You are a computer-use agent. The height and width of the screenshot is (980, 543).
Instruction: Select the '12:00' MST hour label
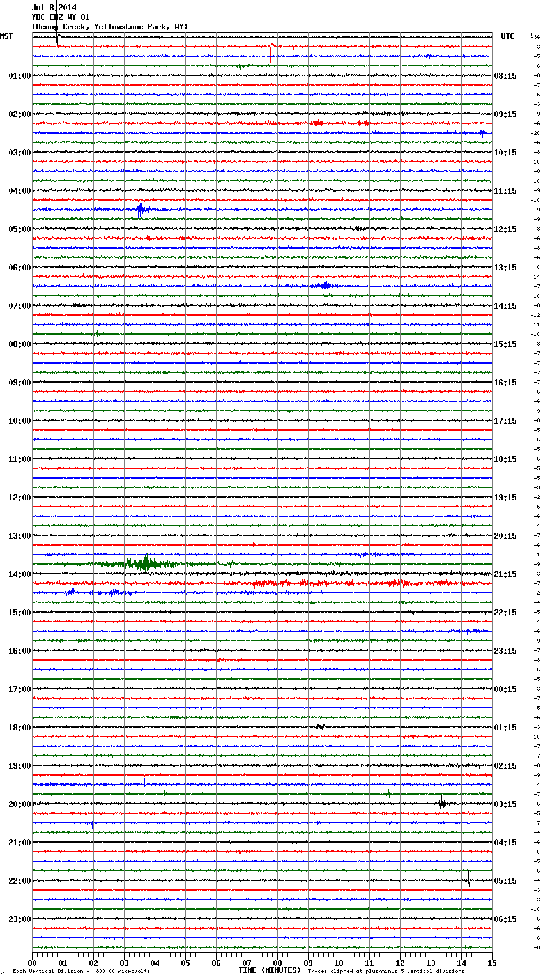(20, 498)
